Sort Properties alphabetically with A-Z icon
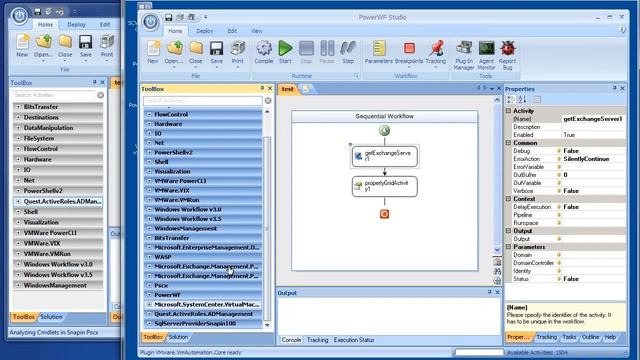 [522, 99]
